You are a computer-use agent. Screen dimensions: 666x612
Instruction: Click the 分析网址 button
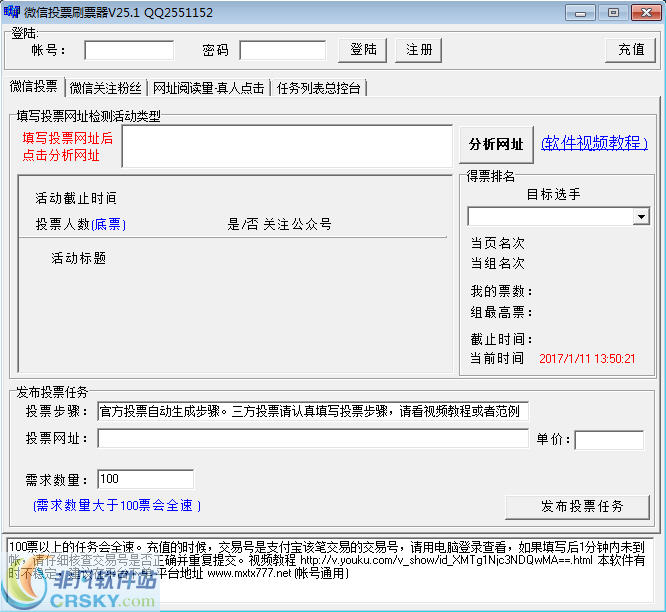point(496,145)
